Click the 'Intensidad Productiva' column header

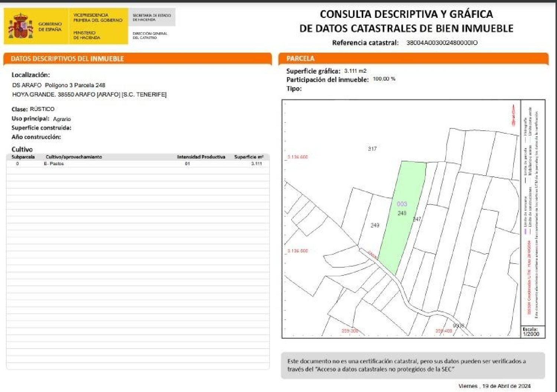201,157
